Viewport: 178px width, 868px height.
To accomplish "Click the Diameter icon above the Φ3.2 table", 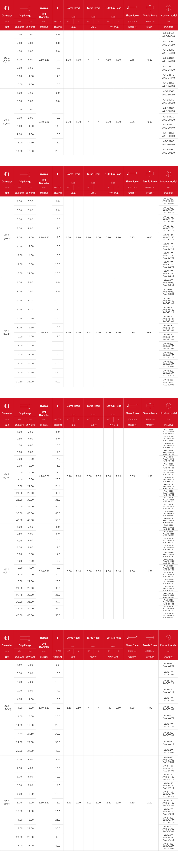I will pyautogui.click(x=7, y=174).
